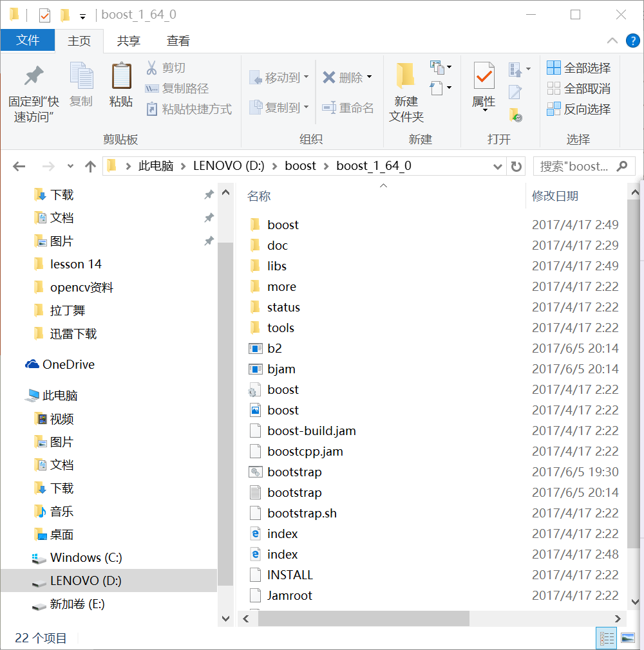Select the tools folder icon

tap(255, 328)
